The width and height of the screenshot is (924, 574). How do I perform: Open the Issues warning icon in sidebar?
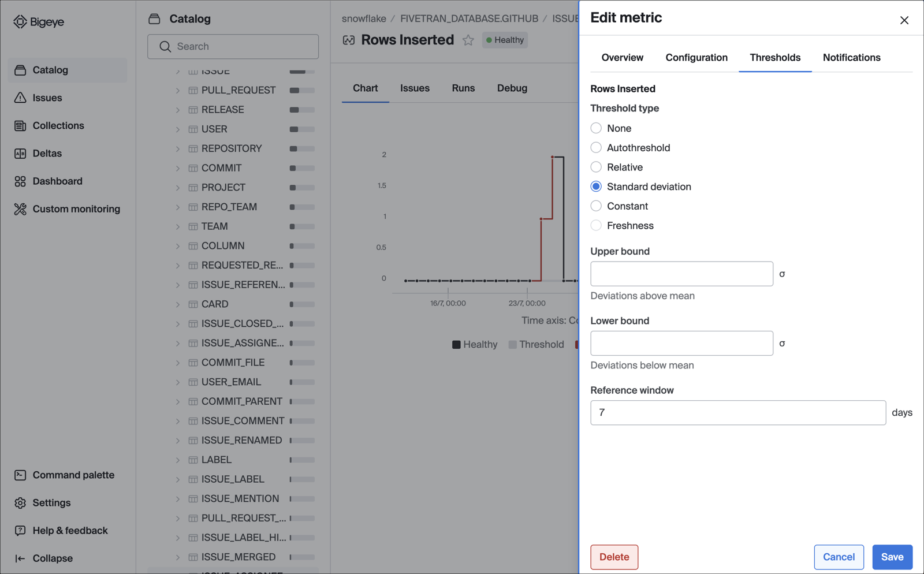(x=20, y=98)
